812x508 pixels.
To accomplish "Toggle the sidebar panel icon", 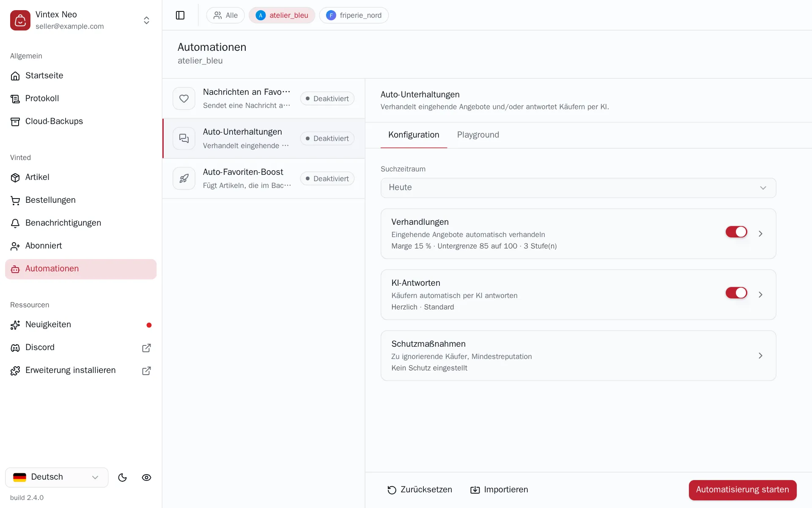I will [180, 15].
